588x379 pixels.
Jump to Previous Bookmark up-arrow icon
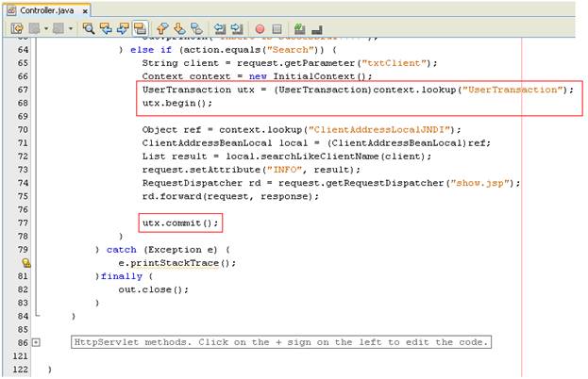(162, 28)
